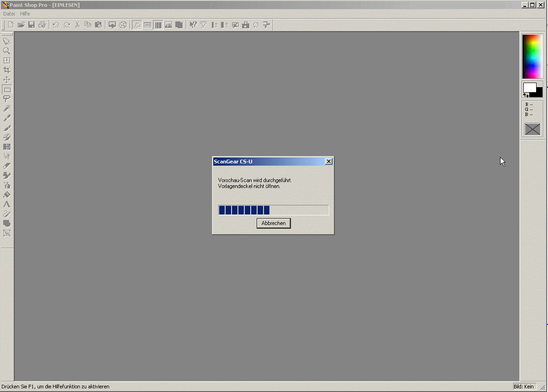Viewport: 548px width, 392px height.
Task: Select the Flood Fill bucket tool
Action: click(x=7, y=195)
